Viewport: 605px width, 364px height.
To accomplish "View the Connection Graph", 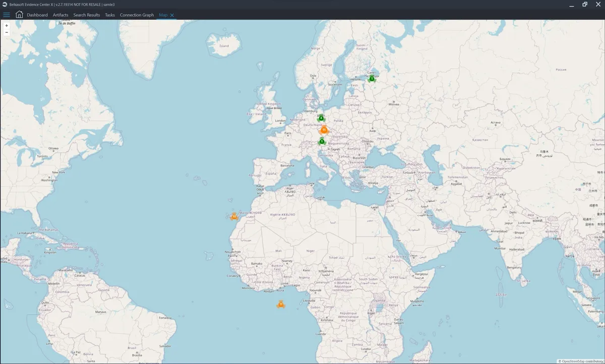I will pos(137,15).
